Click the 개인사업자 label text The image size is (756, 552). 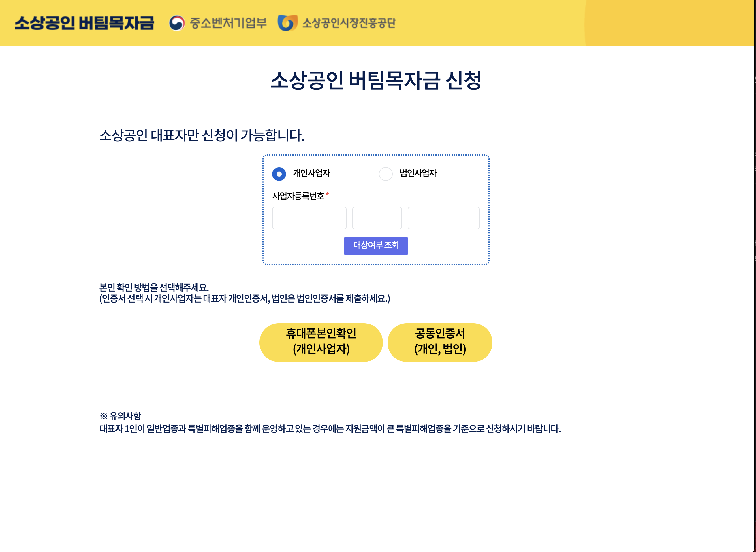(311, 173)
